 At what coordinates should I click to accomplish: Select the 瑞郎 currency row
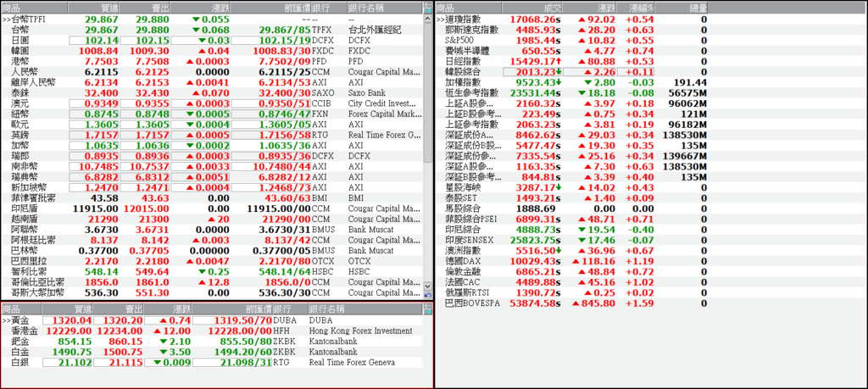click(x=212, y=156)
